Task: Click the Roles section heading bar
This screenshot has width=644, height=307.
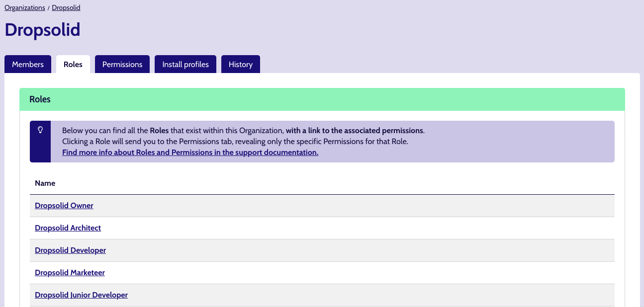Action: point(322,99)
